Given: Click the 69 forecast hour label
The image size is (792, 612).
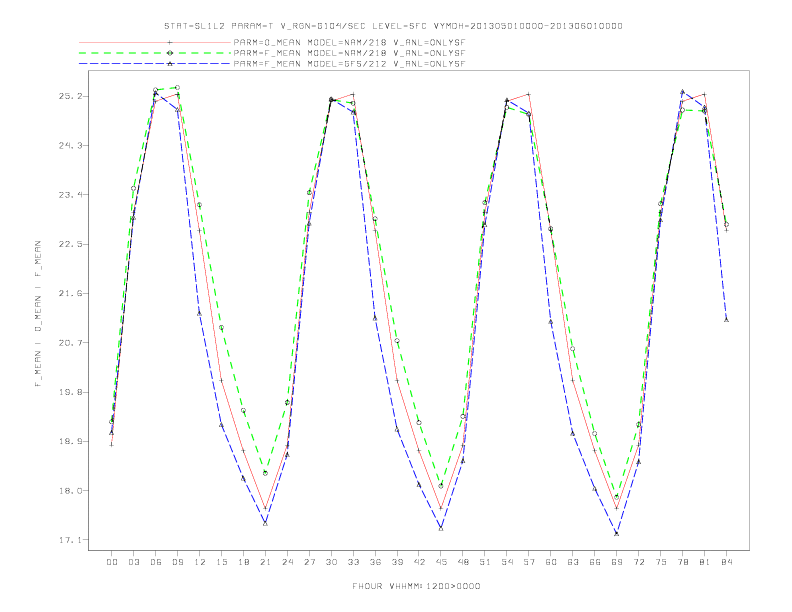Looking at the screenshot, I should (x=617, y=562).
